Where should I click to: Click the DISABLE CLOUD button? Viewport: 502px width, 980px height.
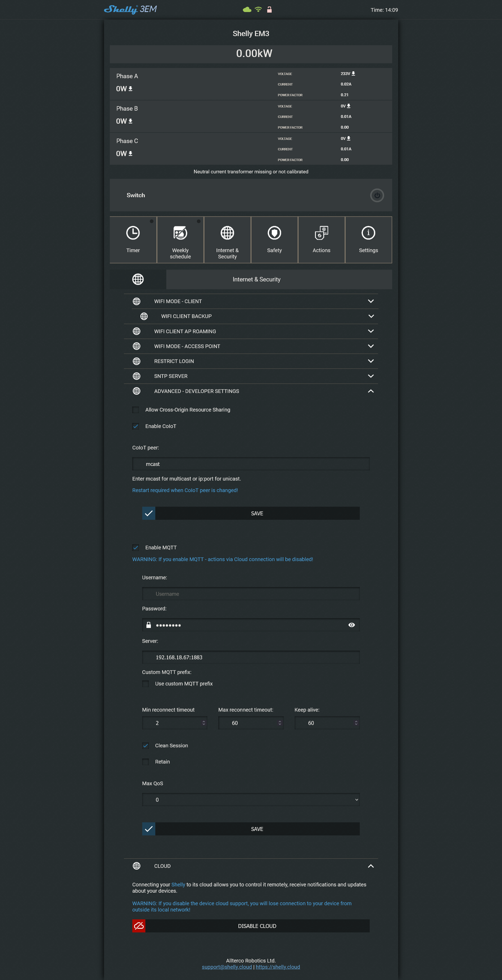[251, 926]
